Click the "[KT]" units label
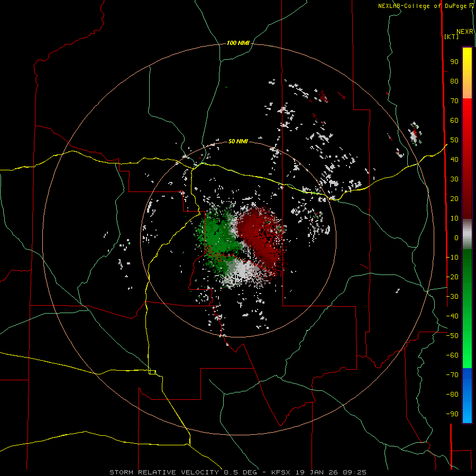 (452, 36)
